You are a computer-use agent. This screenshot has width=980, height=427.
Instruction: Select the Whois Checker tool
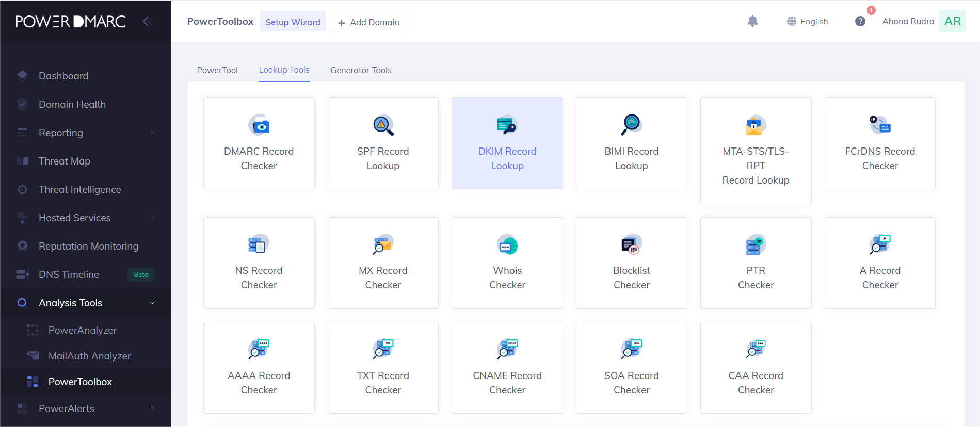pyautogui.click(x=507, y=263)
